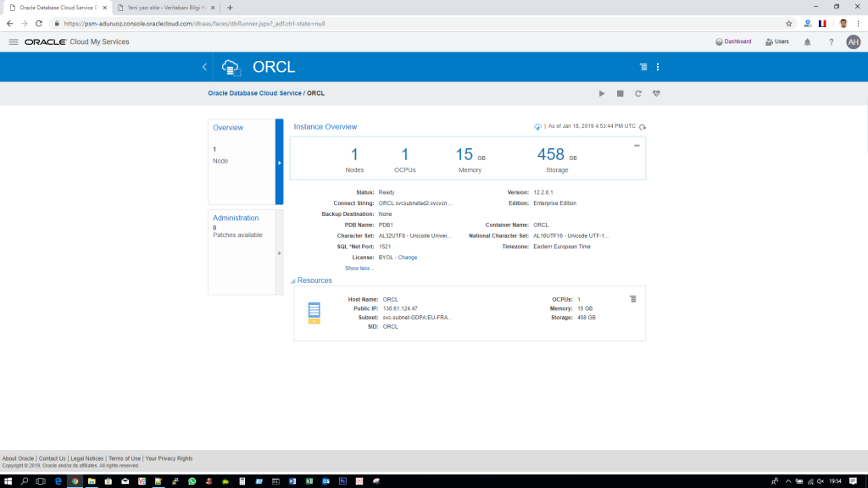
Task: Click the cloud upload icon beside timestamp
Action: [x=537, y=127]
